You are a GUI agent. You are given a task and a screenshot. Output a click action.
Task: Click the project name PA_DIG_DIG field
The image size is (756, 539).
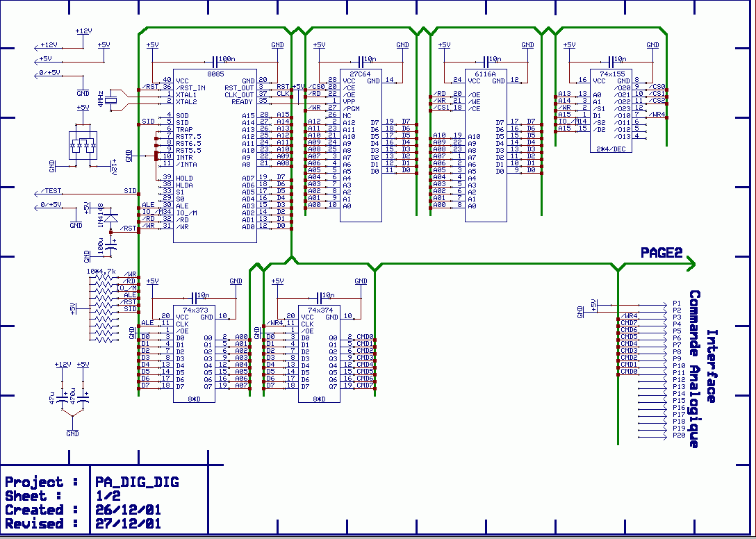click(x=141, y=482)
